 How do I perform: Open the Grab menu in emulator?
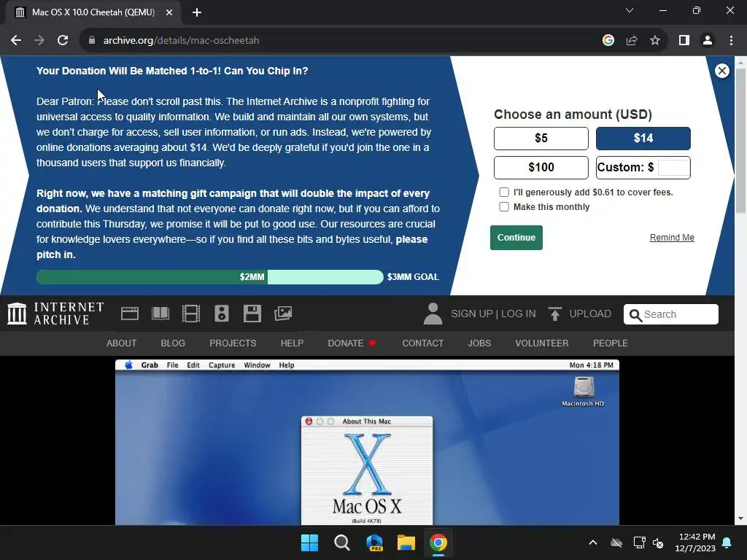pyautogui.click(x=150, y=365)
